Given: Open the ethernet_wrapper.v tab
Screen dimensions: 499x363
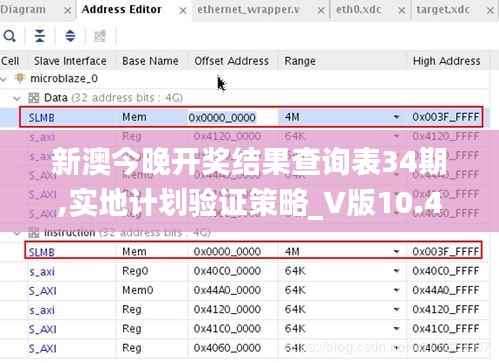Looking at the screenshot, I should pos(248,10).
